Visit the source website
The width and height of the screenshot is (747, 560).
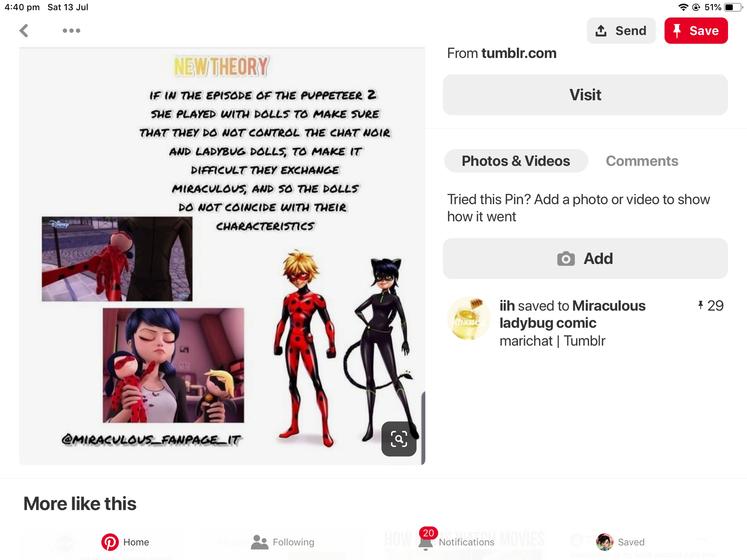585,95
